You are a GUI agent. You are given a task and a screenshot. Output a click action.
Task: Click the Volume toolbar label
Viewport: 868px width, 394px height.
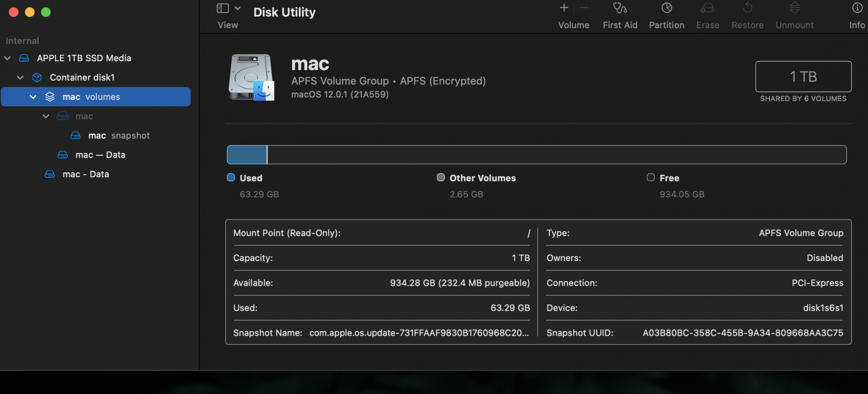point(574,25)
